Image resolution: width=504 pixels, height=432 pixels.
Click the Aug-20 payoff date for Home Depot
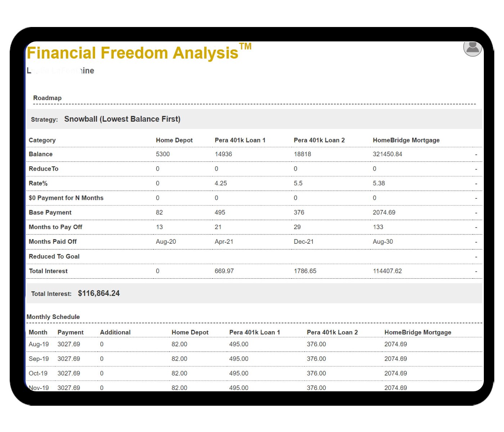(166, 242)
